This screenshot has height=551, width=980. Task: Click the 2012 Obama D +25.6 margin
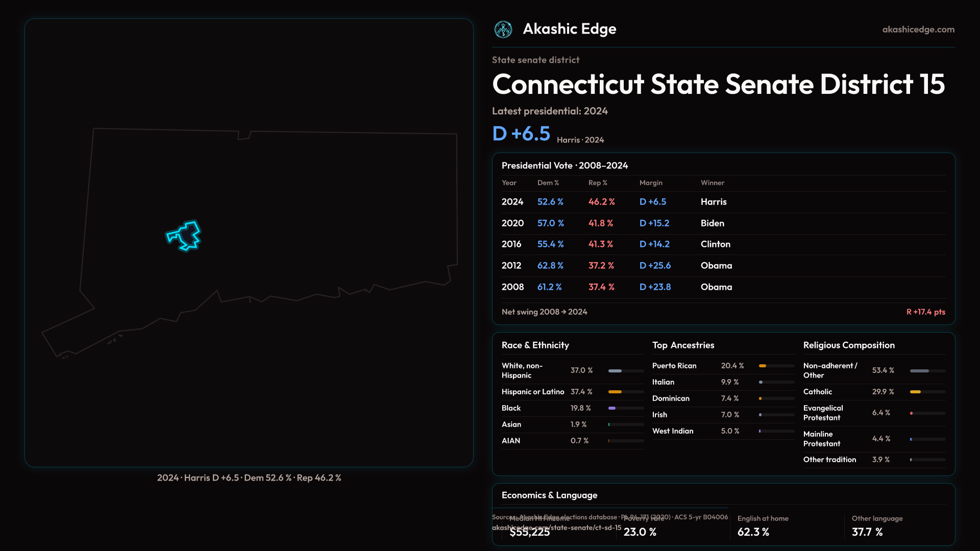(x=655, y=266)
